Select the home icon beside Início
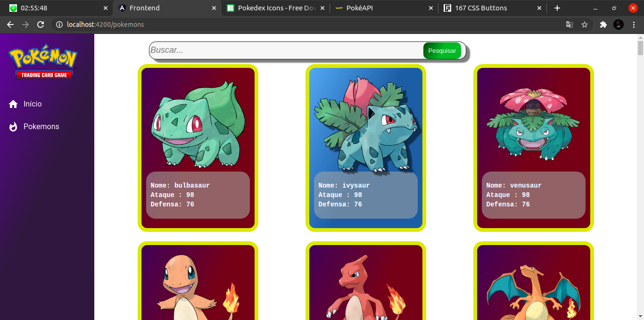This screenshot has width=644, height=320. pyautogui.click(x=13, y=104)
